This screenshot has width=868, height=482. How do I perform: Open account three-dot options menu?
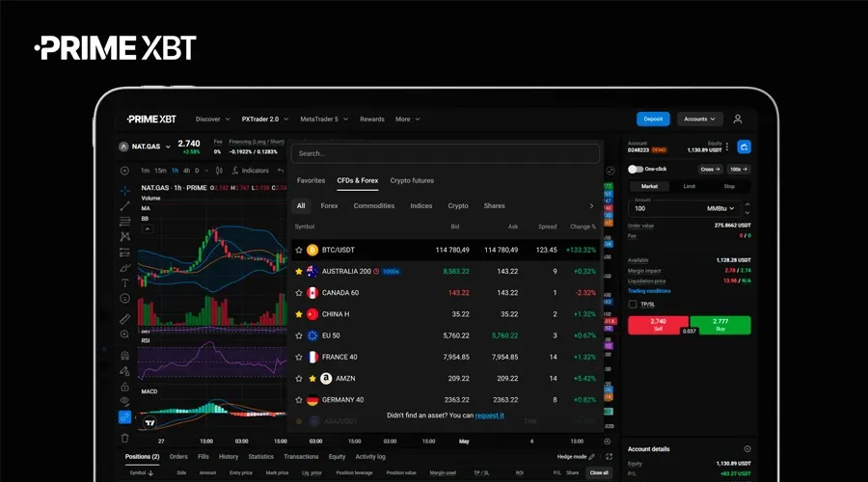(727, 147)
